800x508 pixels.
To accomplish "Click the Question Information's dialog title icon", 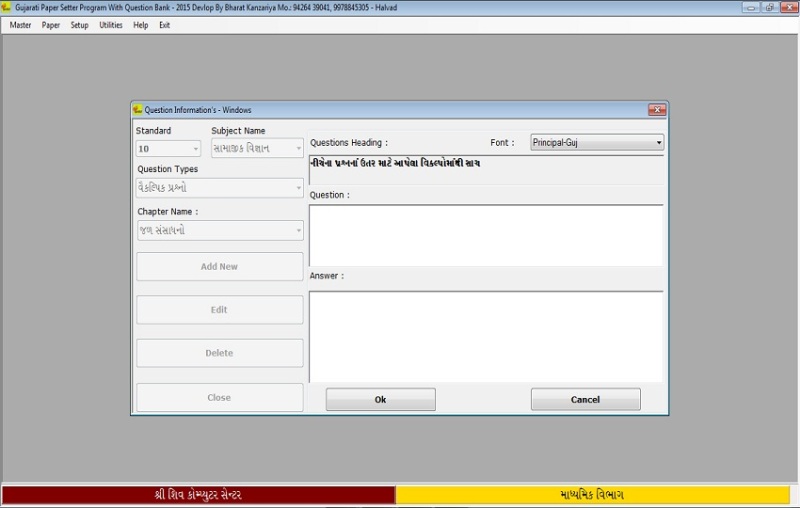I will (138, 109).
